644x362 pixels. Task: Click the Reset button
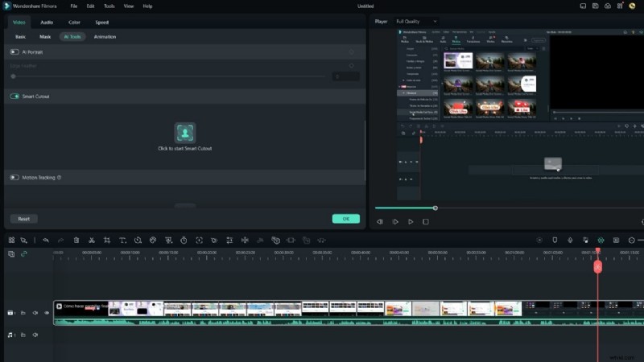pos(24,219)
